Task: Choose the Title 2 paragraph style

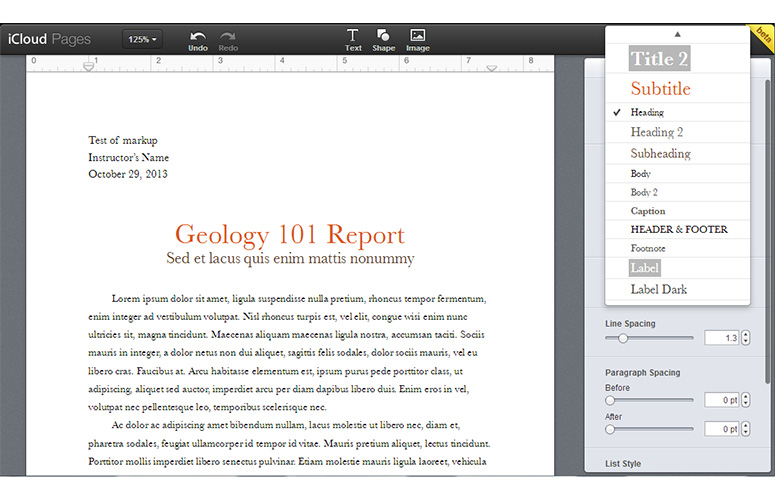Action: [x=678, y=59]
